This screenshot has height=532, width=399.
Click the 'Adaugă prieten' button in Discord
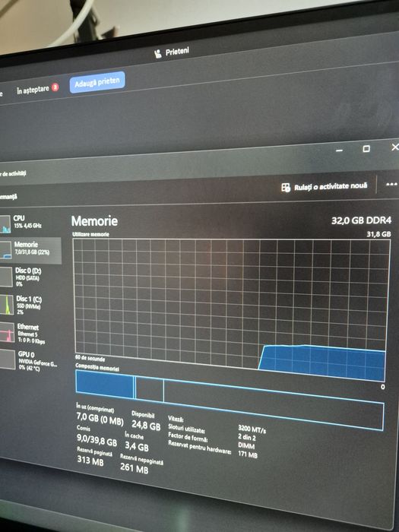pyautogui.click(x=97, y=82)
